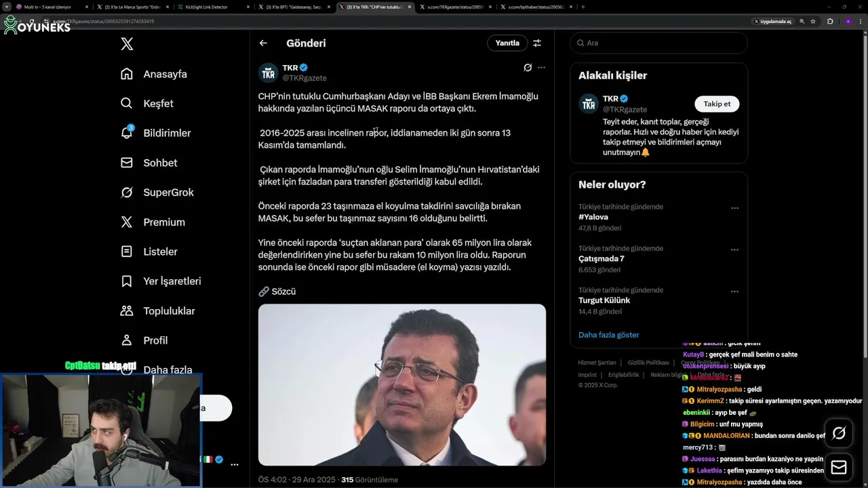
Task: Close the KickSight Link Detector tab
Action: pos(248,7)
